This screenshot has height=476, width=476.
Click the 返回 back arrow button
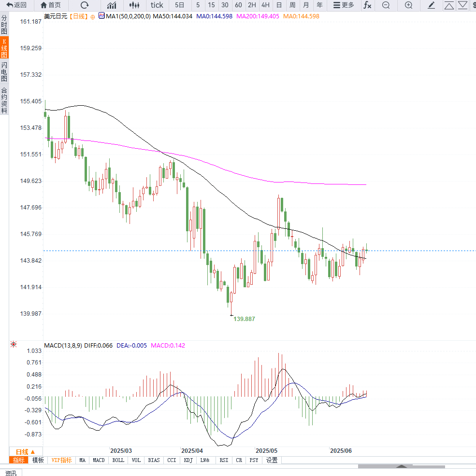point(16,5)
